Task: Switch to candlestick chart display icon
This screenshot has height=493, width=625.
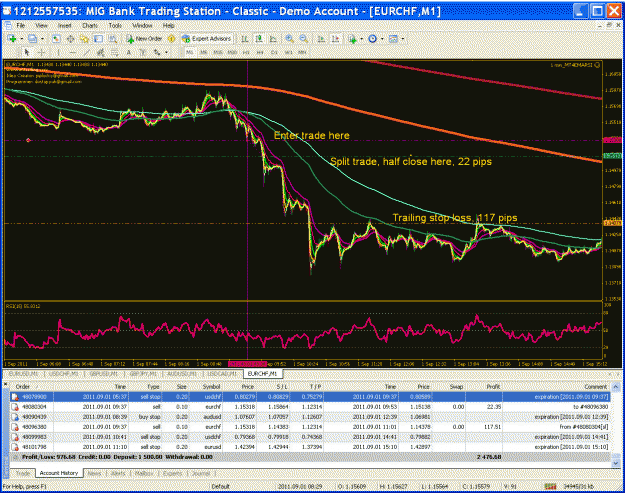Action: 259,39
